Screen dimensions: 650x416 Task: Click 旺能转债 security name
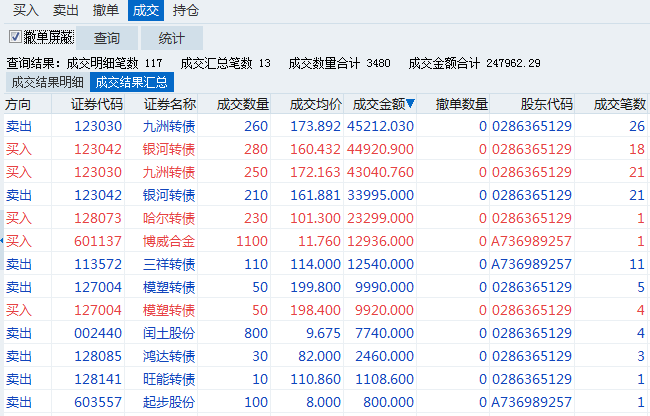(x=169, y=379)
